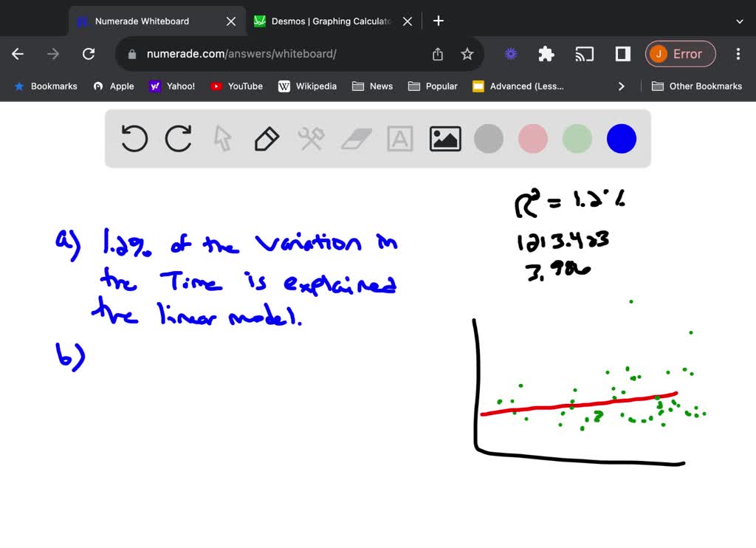Open the Chrome three-dot menu

tap(738, 54)
